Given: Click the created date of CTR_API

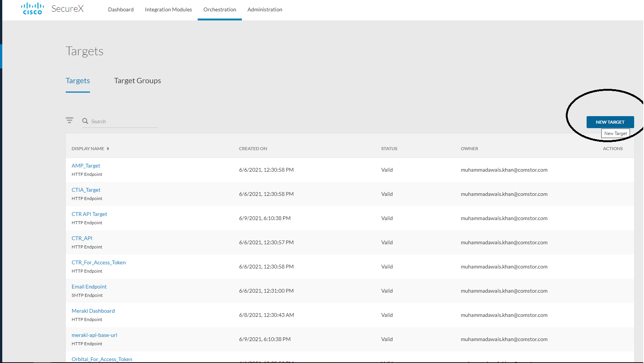Looking at the screenshot, I should [x=266, y=242].
